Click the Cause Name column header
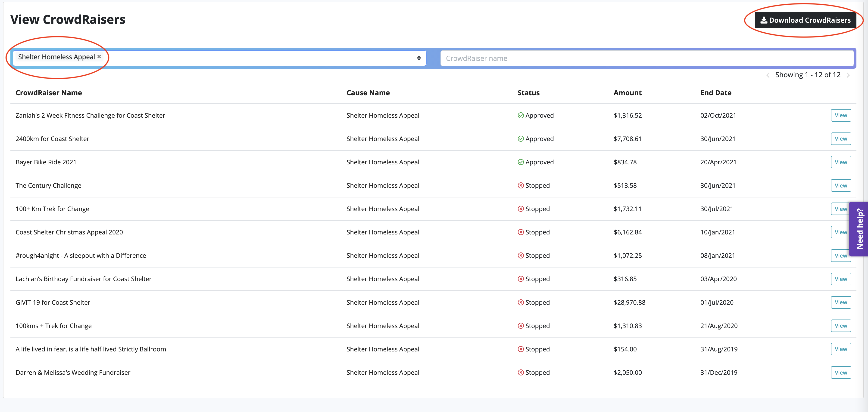Screen dimensions: 868x412 [x=368, y=93]
